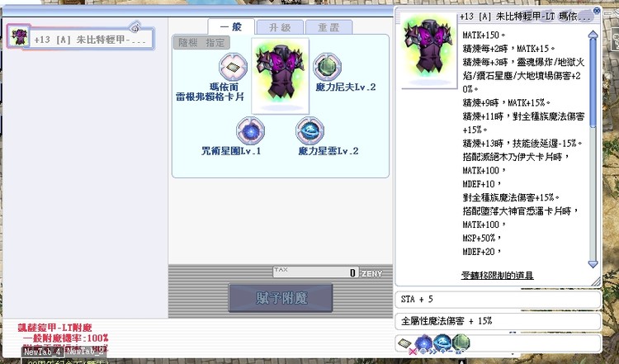Open the 升級 tab
Screen dimensions: 619x364
coord(281,26)
